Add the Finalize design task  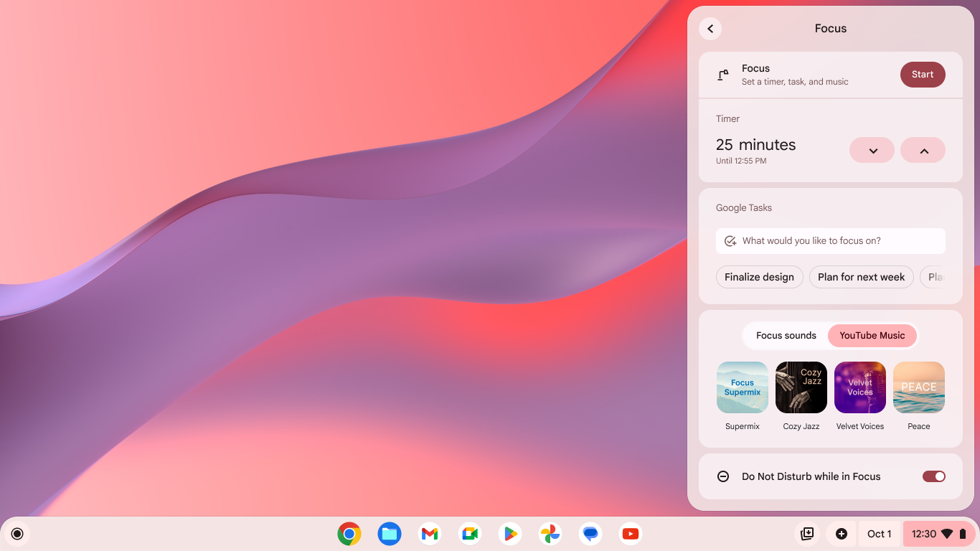click(759, 277)
